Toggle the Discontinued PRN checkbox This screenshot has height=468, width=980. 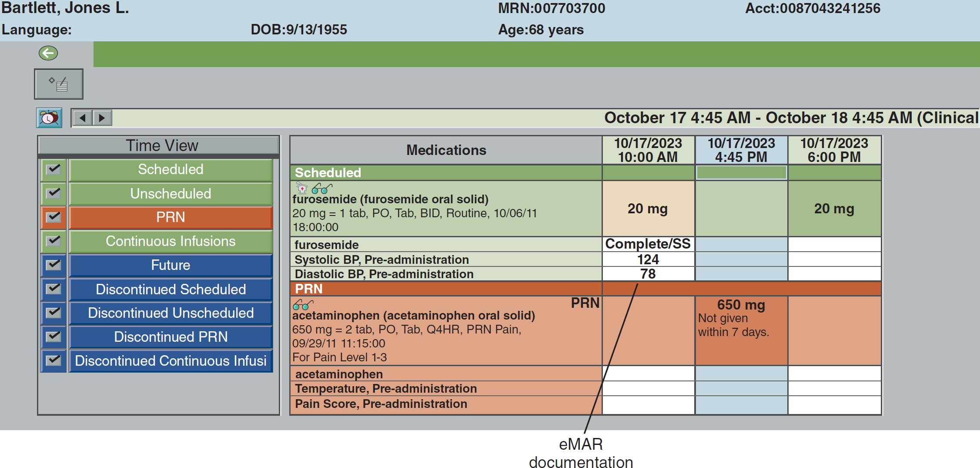[x=54, y=337]
